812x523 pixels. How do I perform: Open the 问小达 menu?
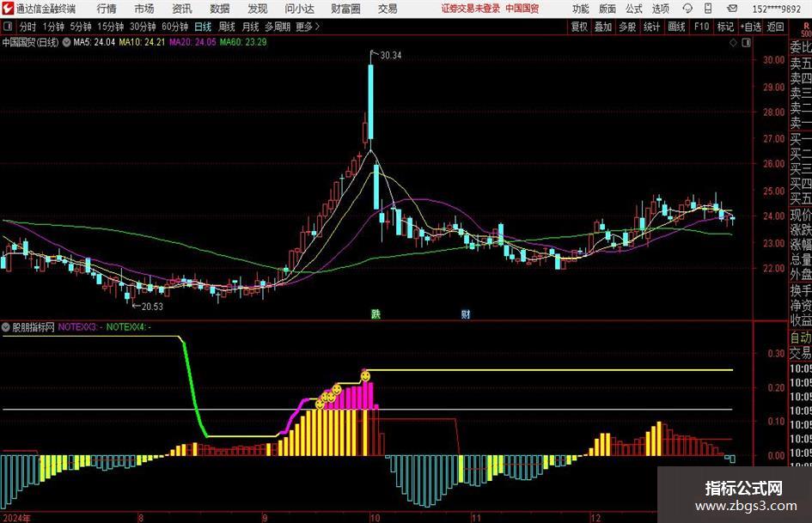[x=299, y=9]
